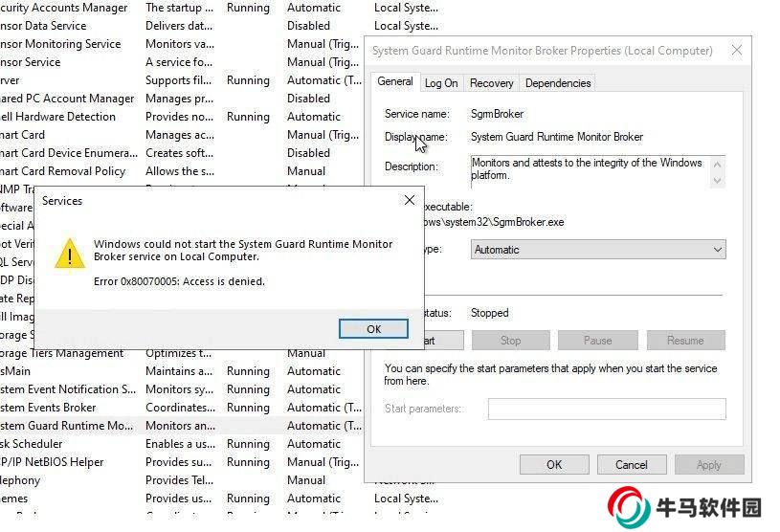780x532 pixels.
Task: Click the Start parameters input field
Action: (x=606, y=409)
